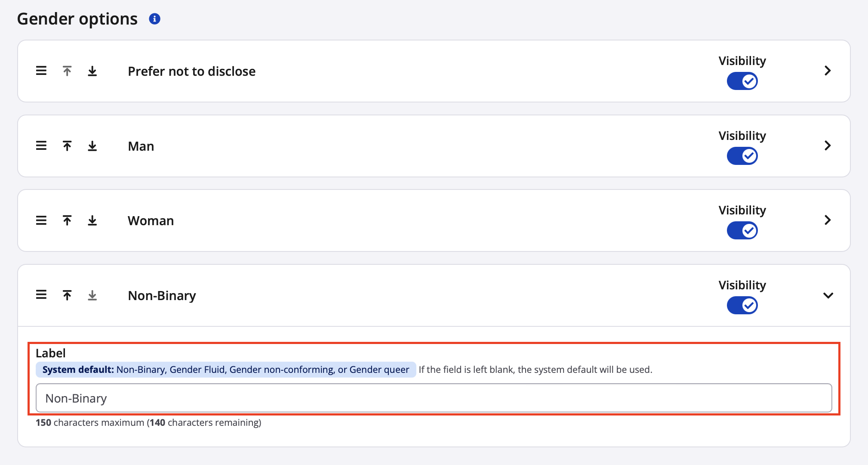This screenshot has height=465, width=868.
Task: Expand the Woman option details
Action: tap(828, 220)
